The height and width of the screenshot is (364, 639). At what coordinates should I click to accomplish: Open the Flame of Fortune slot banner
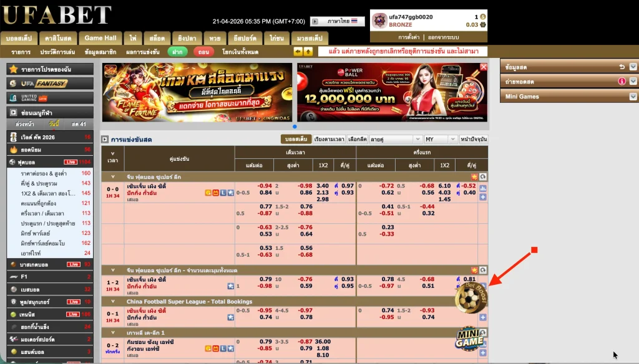[197, 92]
